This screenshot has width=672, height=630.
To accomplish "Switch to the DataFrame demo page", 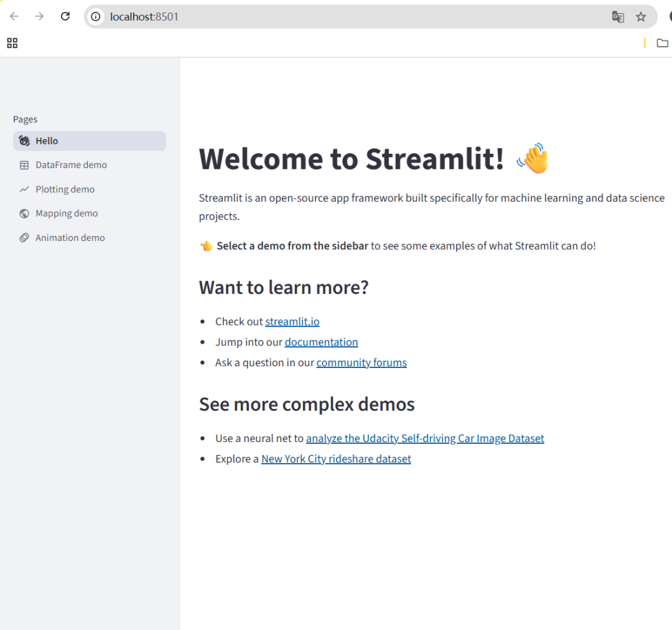I will 70,164.
